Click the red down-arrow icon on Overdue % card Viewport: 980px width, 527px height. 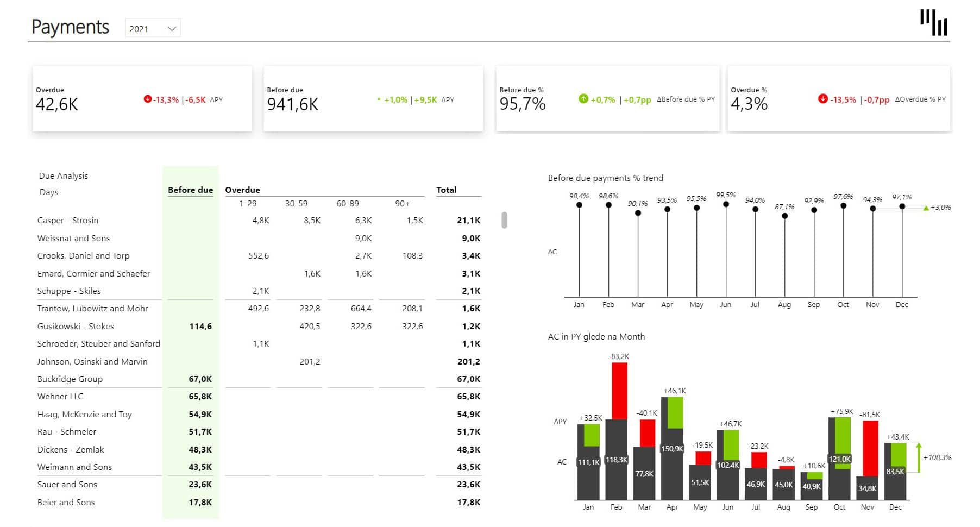tap(824, 99)
